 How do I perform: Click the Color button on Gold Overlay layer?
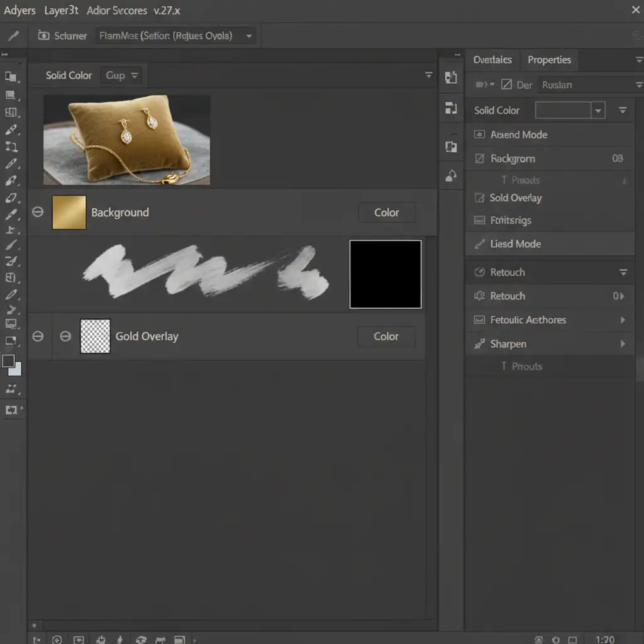tap(386, 336)
